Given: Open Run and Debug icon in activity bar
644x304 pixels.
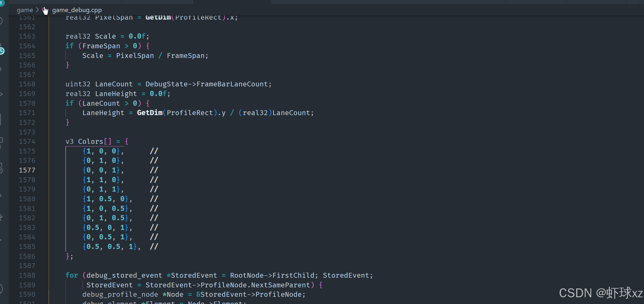Looking at the screenshot, I should pos(1,94).
